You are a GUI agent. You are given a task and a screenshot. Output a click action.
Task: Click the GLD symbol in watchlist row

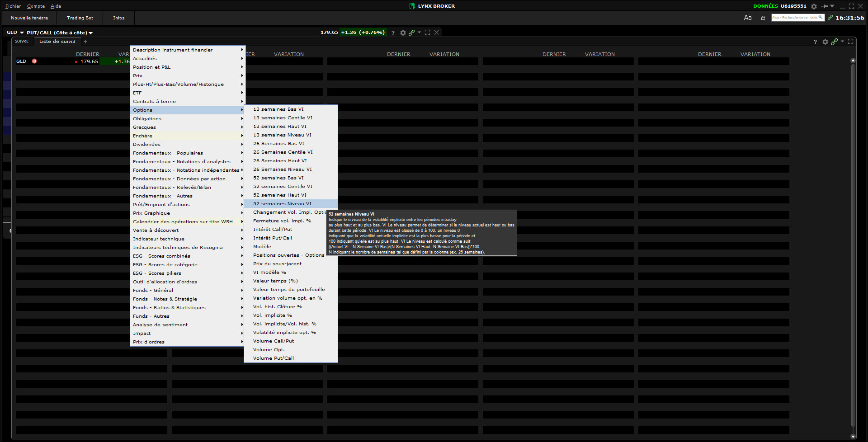point(21,61)
